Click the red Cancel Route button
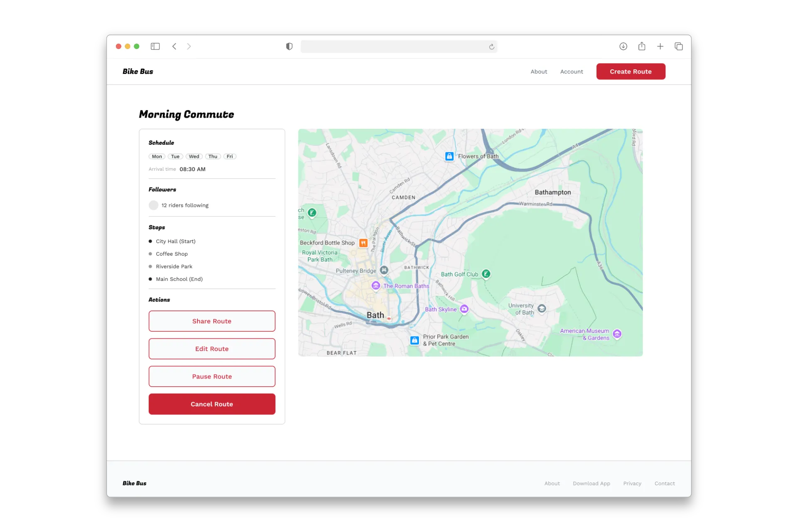This screenshot has height=532, width=798. click(x=212, y=404)
